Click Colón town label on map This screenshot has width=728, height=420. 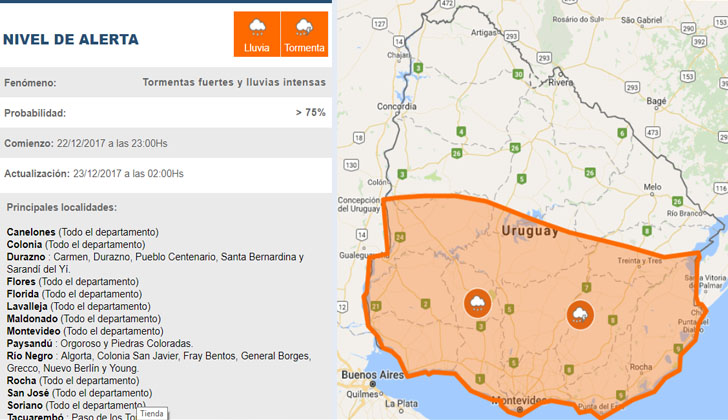(x=377, y=182)
